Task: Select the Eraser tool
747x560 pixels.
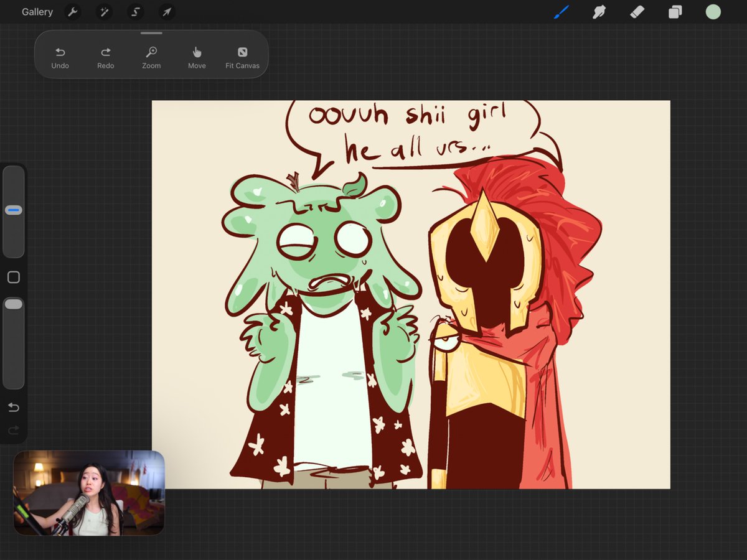Action: click(x=637, y=12)
